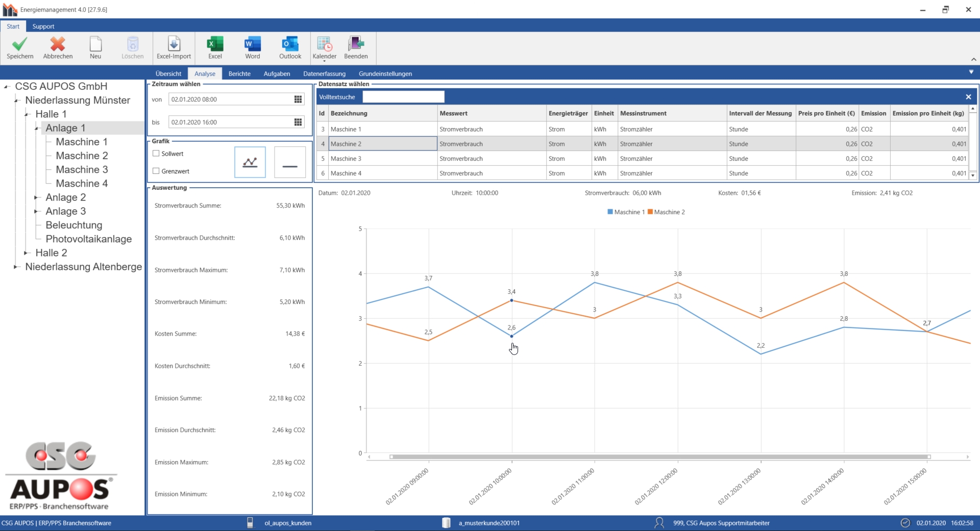
Task: Open the Grundeinstellungen tab
Action: pos(385,73)
